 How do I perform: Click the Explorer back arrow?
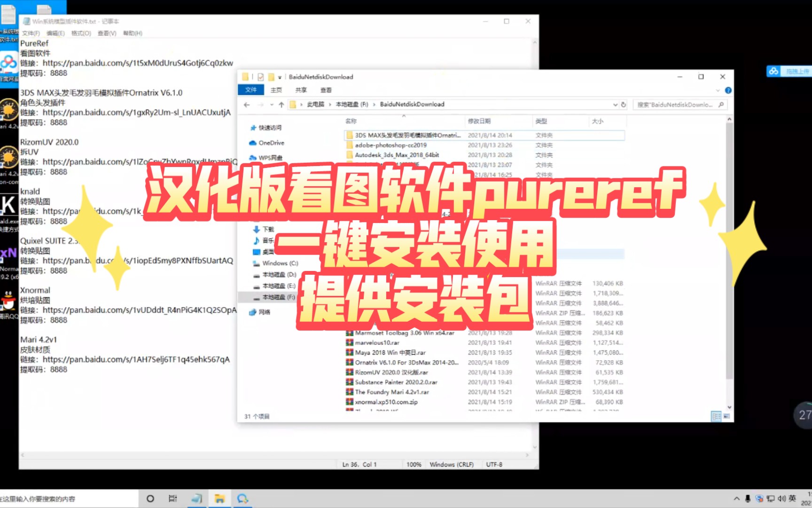(x=247, y=105)
